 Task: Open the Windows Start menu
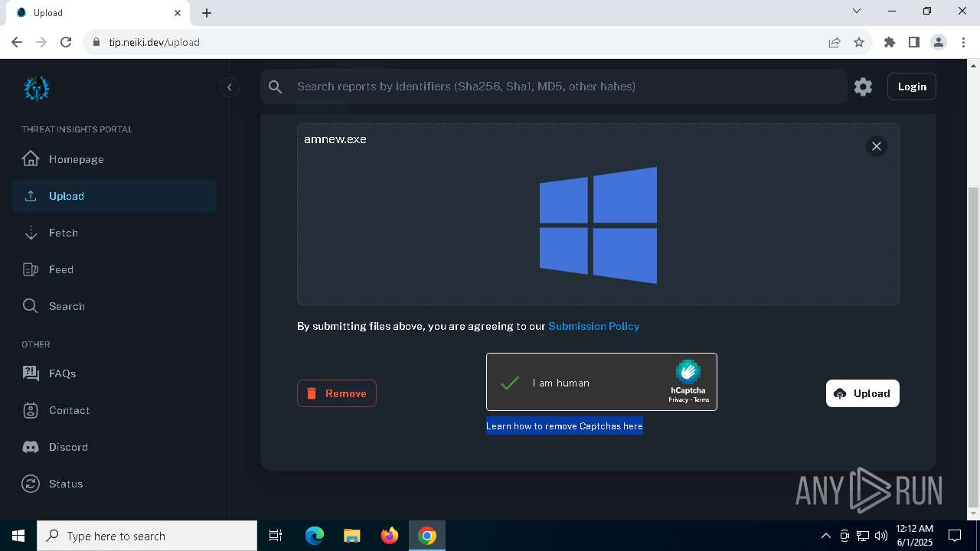(18, 536)
